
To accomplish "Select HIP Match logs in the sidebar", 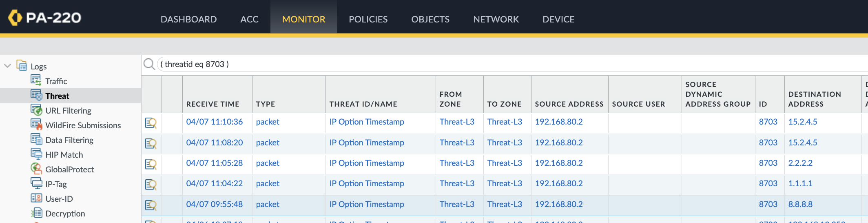I will tap(64, 155).
